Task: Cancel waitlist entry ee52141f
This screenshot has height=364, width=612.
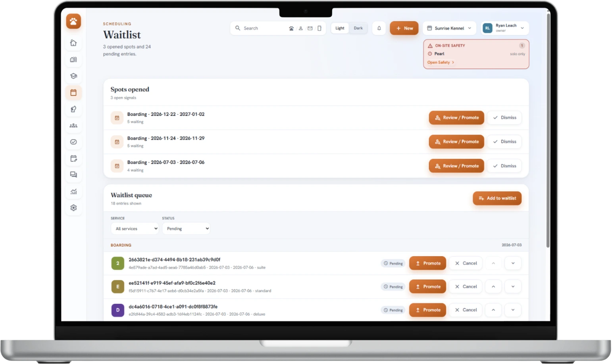Action: 466,287
